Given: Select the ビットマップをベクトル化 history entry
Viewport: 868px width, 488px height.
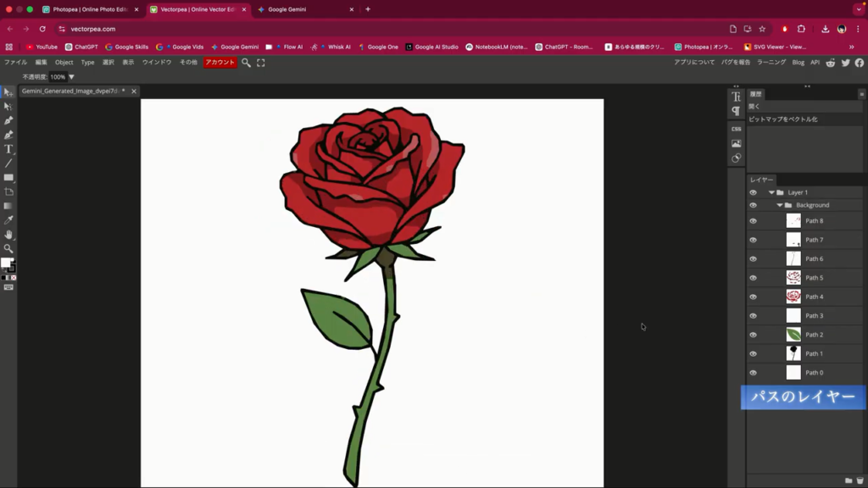Looking at the screenshot, I should [x=782, y=119].
